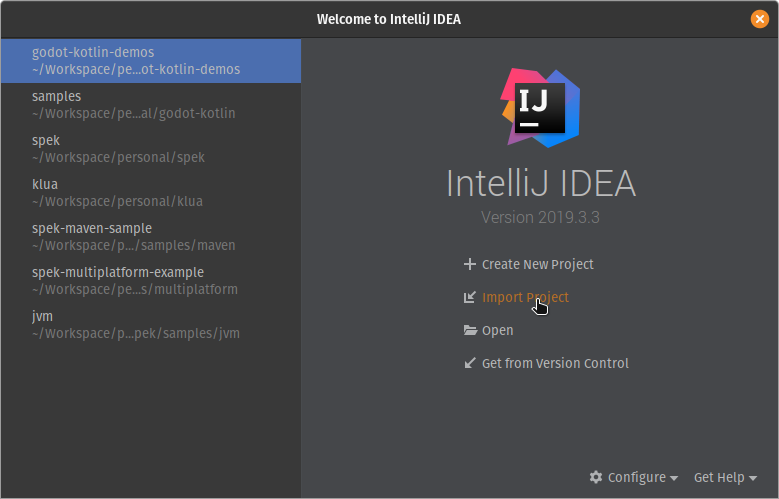Click the Get from Version Control arrow icon

470,364
